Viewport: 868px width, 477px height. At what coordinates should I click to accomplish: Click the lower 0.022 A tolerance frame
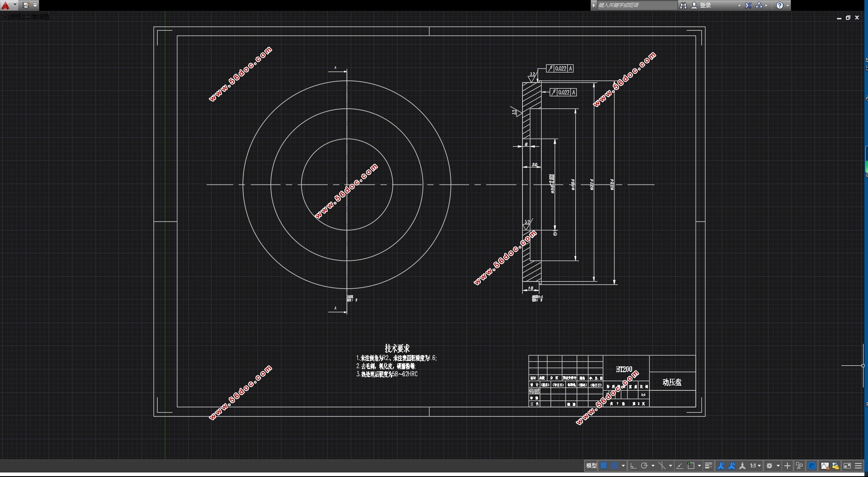(563, 92)
